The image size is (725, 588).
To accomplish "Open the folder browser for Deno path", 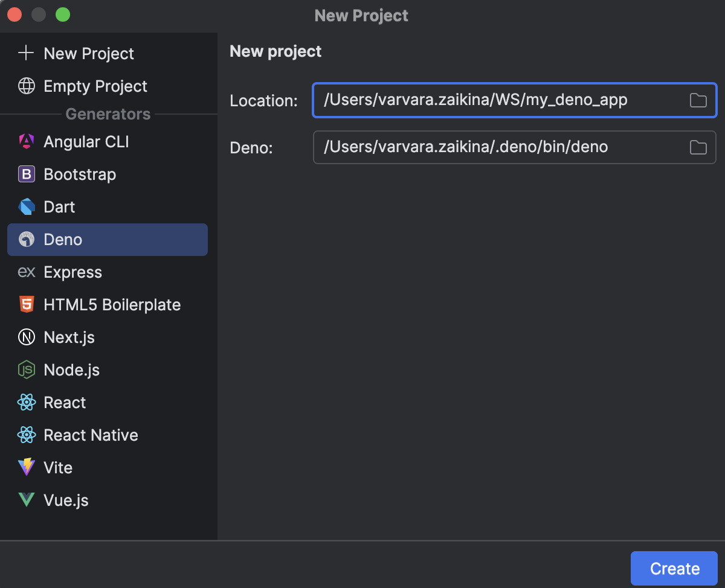I will (x=698, y=147).
